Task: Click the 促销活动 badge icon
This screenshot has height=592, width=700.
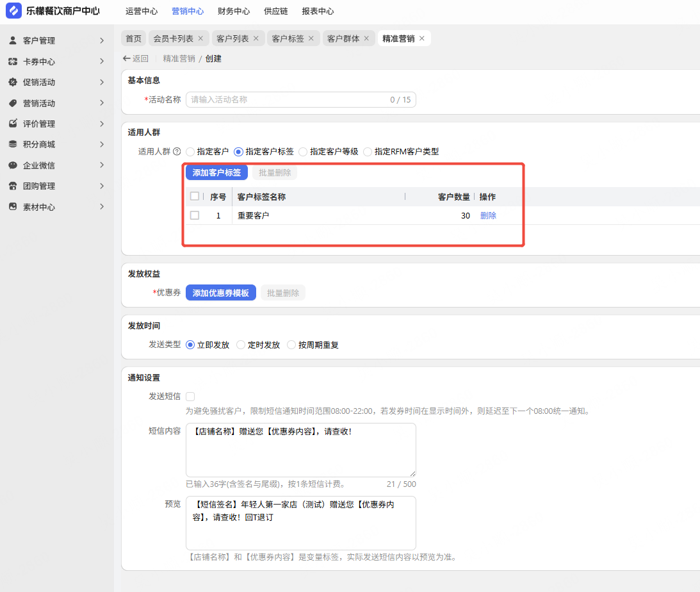Action: [x=13, y=82]
